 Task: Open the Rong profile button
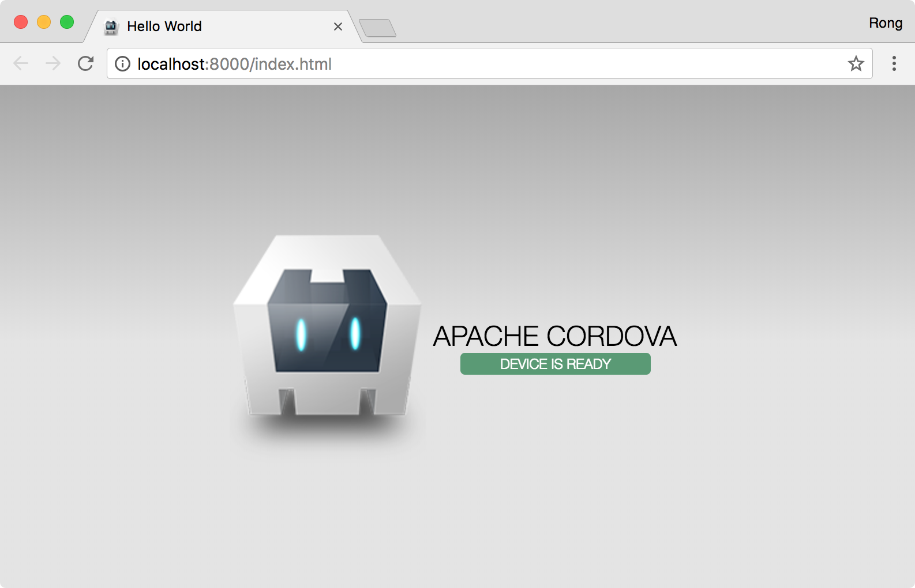click(886, 23)
